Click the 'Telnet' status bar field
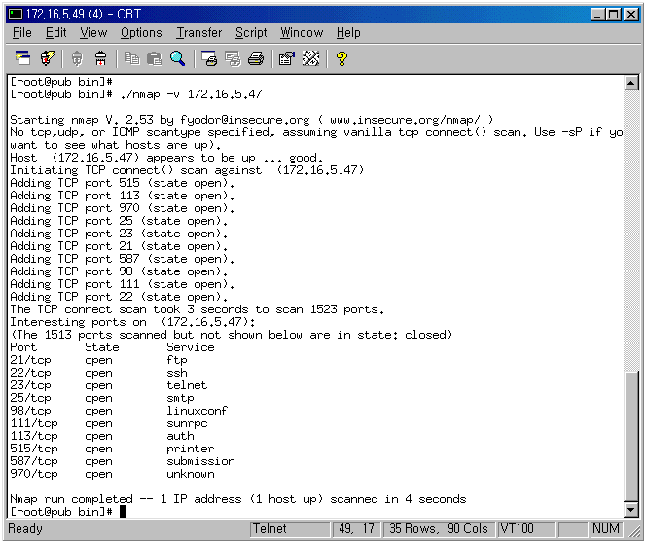Screen dimensions: 646x543 point(290,529)
